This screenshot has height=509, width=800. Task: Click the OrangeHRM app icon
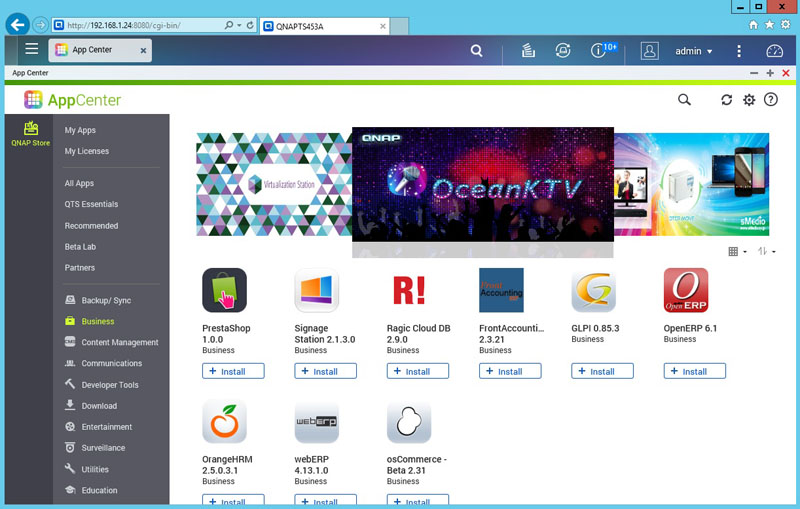click(224, 421)
